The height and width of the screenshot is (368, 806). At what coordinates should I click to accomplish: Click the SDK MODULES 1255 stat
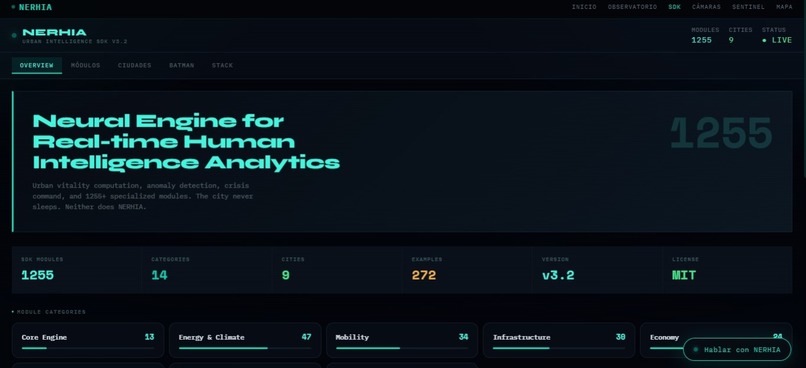pos(77,269)
